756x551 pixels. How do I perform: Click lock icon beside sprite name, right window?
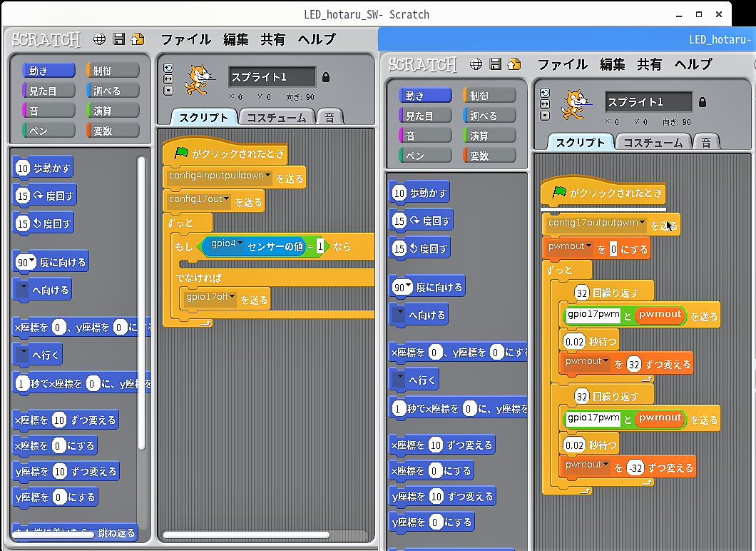[703, 102]
